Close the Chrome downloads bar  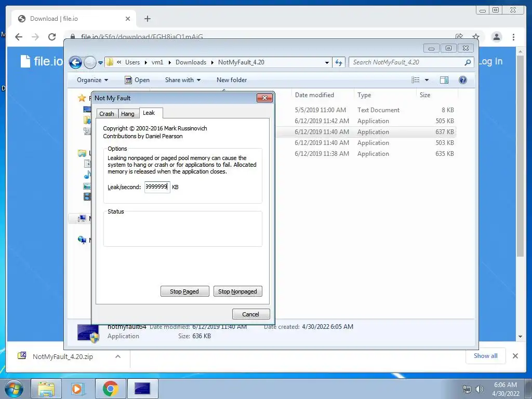[x=515, y=356]
